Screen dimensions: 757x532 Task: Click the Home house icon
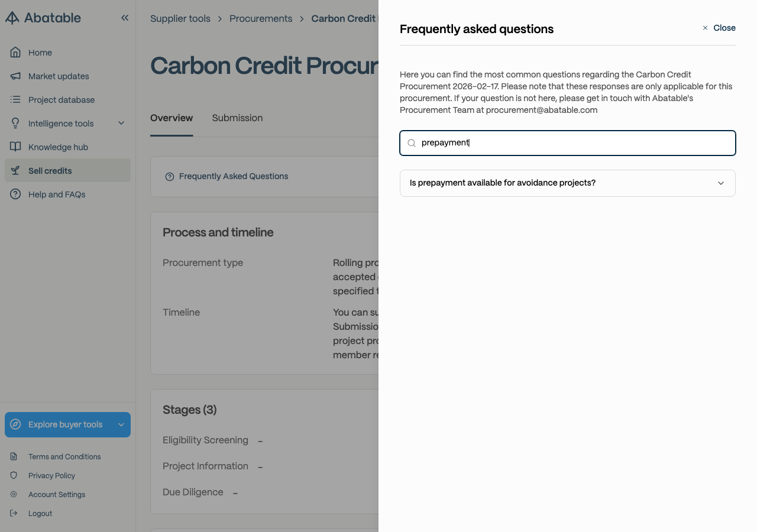point(15,52)
